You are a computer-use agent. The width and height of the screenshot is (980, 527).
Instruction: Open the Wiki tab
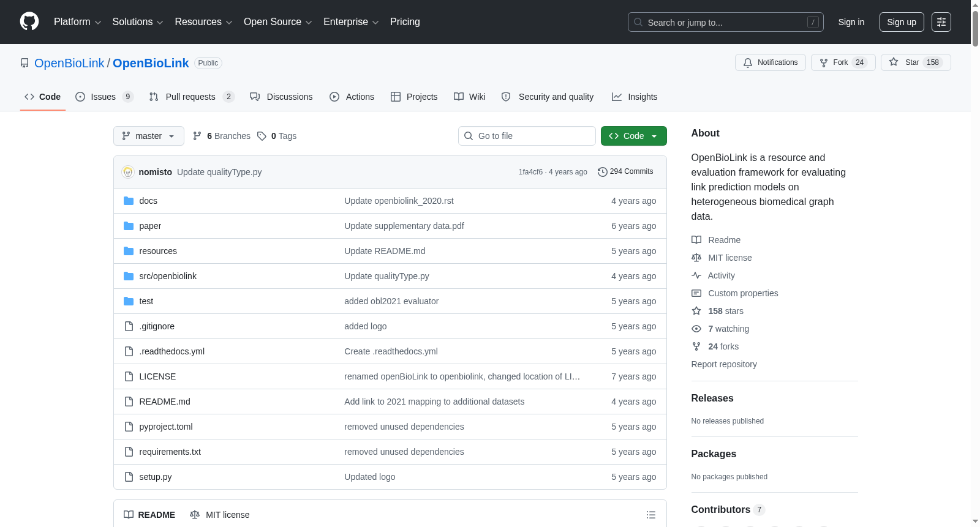[470, 97]
